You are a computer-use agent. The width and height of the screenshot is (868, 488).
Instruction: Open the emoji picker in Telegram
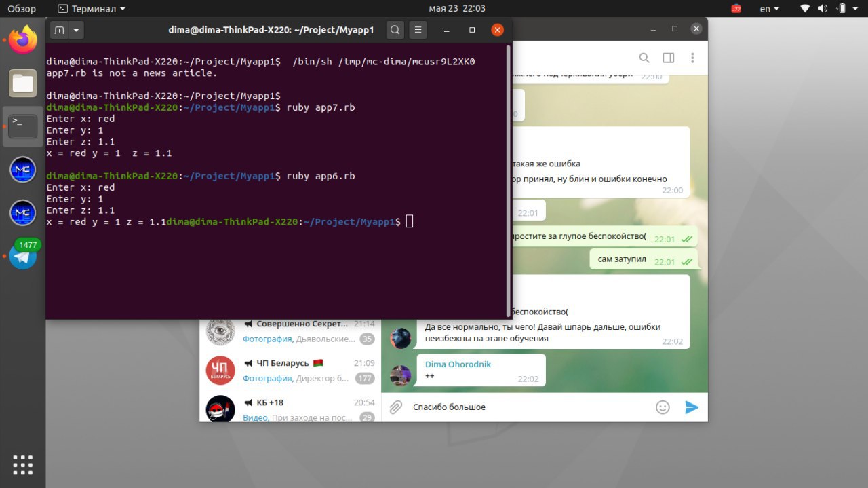tap(663, 407)
